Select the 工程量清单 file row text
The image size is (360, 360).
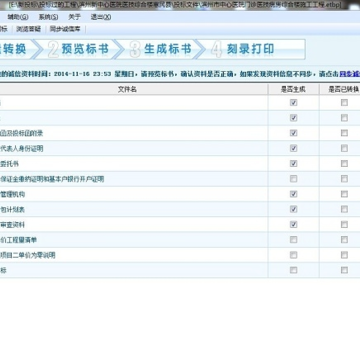click(18, 240)
